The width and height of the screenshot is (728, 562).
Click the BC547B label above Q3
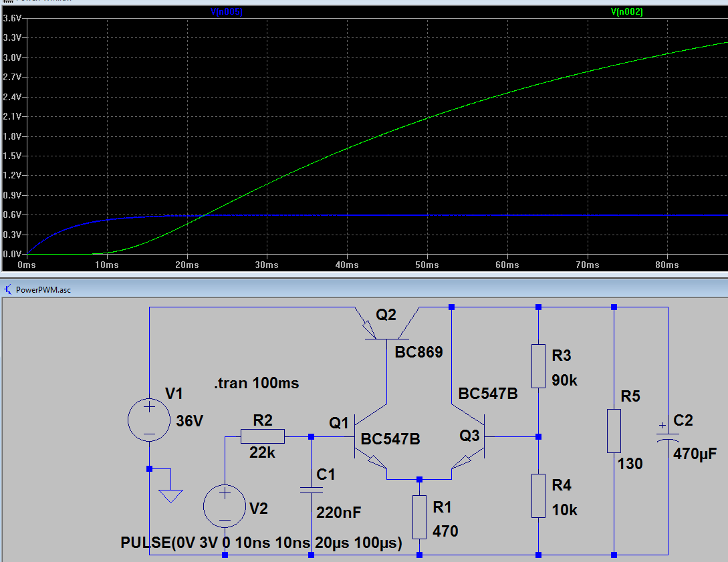488,394
